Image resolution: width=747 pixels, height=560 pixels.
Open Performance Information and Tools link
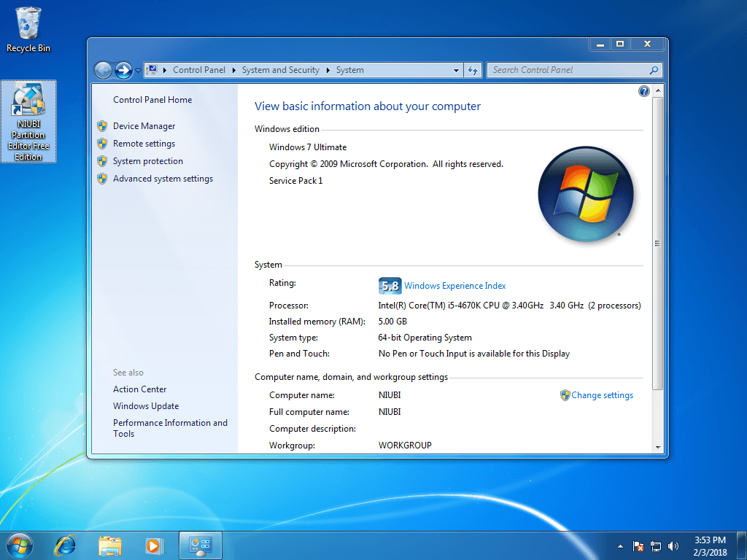pyautogui.click(x=170, y=428)
